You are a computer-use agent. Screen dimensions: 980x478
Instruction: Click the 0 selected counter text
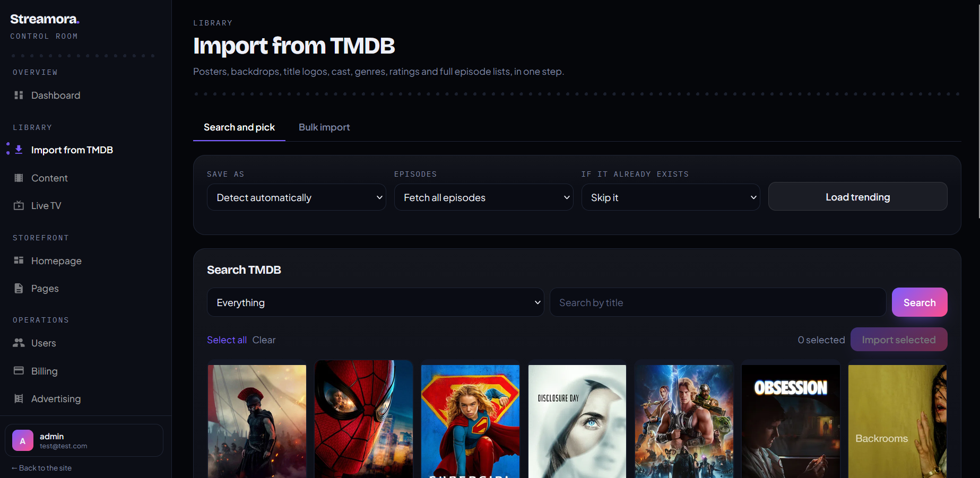(821, 340)
